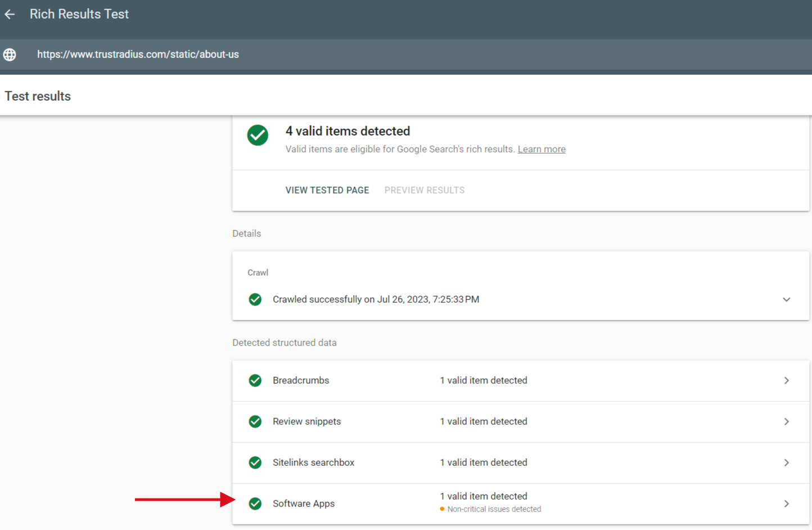This screenshot has width=812, height=530.
Task: Click green check beside Breadcrumbs
Action: pyautogui.click(x=255, y=380)
